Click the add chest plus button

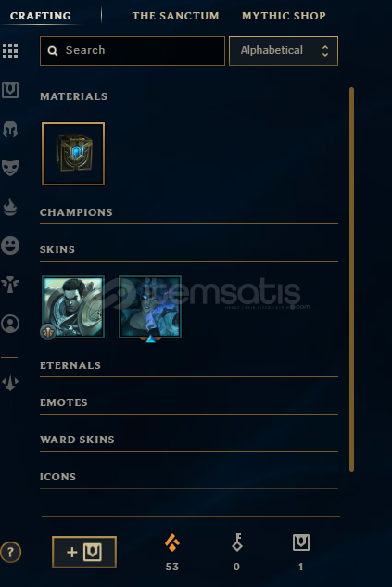tap(84, 552)
